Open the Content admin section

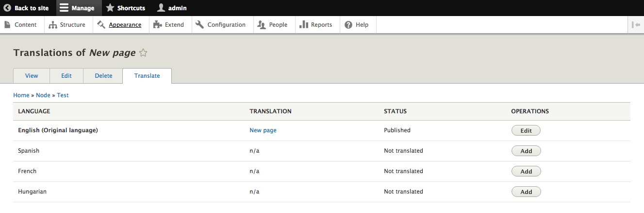(x=21, y=25)
